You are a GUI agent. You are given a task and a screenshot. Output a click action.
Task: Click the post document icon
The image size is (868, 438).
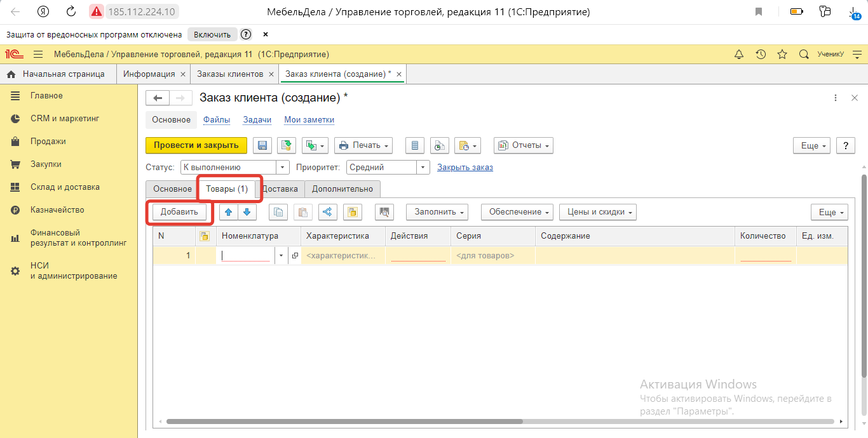pyautogui.click(x=287, y=145)
